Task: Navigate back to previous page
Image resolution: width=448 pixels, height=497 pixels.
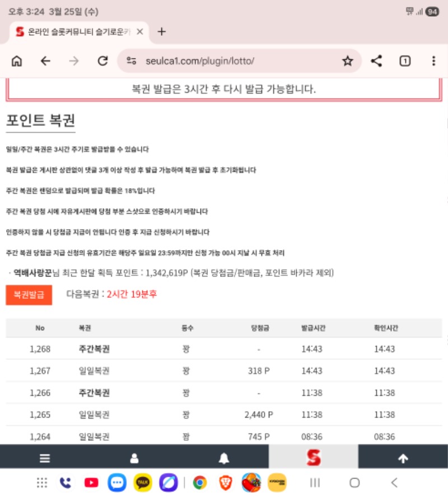Action: click(x=45, y=61)
